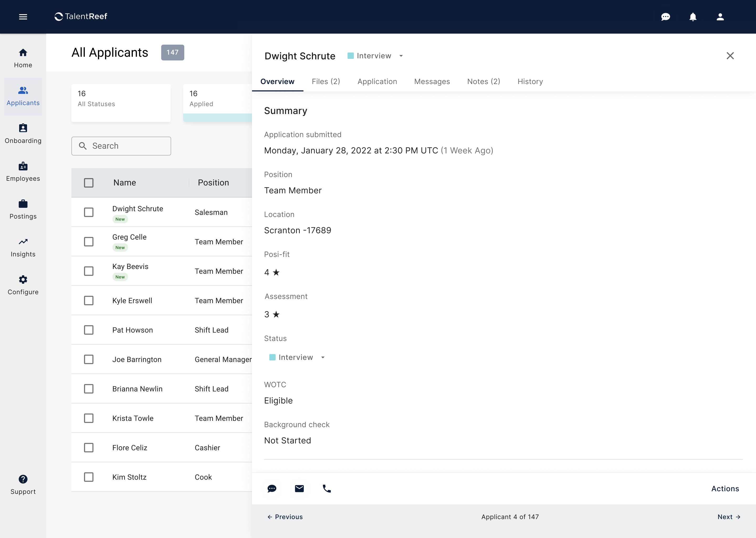Click the notifications bell icon
The height and width of the screenshot is (538, 756).
(693, 17)
